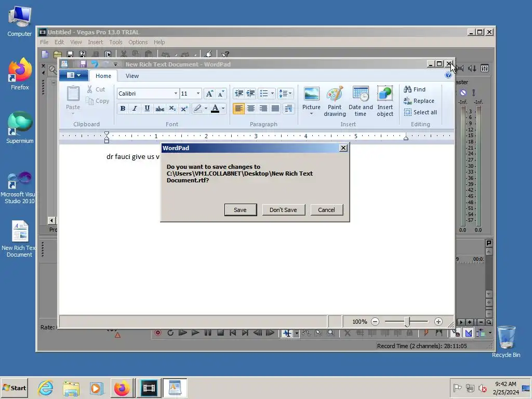Toggle Subscript in WordPad ribbon
532x399 pixels.
[x=172, y=109]
